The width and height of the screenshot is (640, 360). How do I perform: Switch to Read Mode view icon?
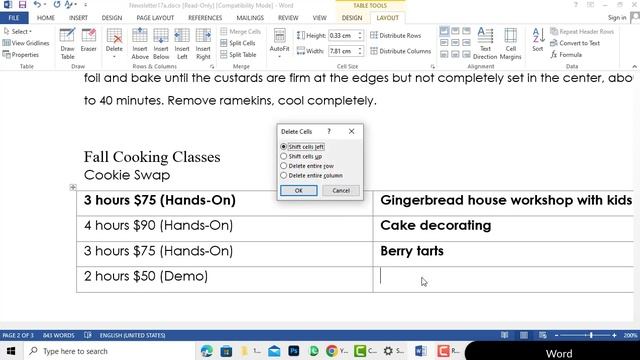tap(505, 336)
